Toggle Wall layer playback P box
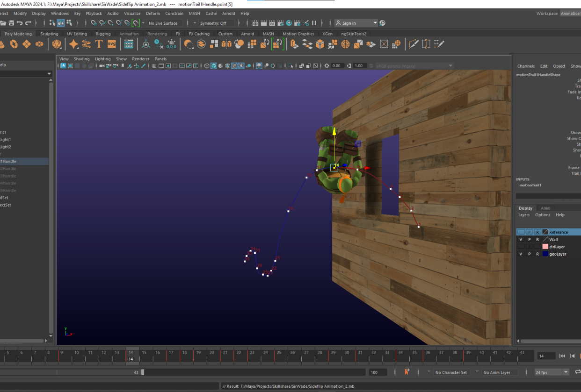 click(x=529, y=239)
